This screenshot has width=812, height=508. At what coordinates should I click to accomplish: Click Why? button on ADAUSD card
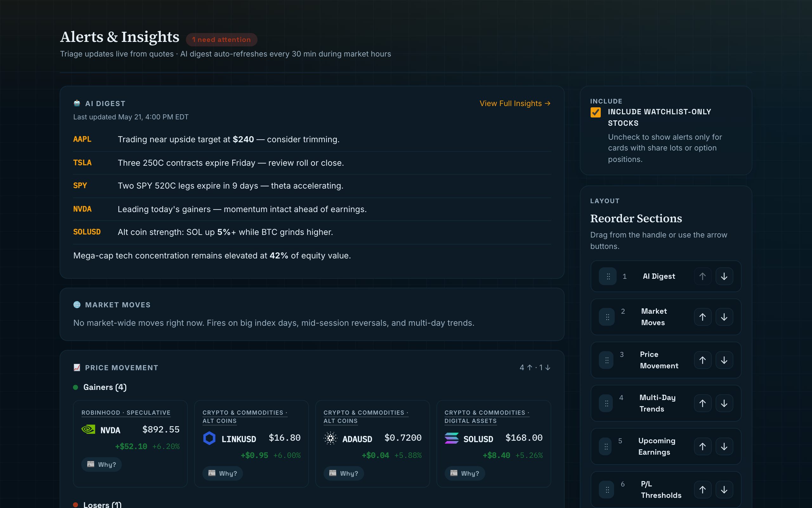pos(344,473)
